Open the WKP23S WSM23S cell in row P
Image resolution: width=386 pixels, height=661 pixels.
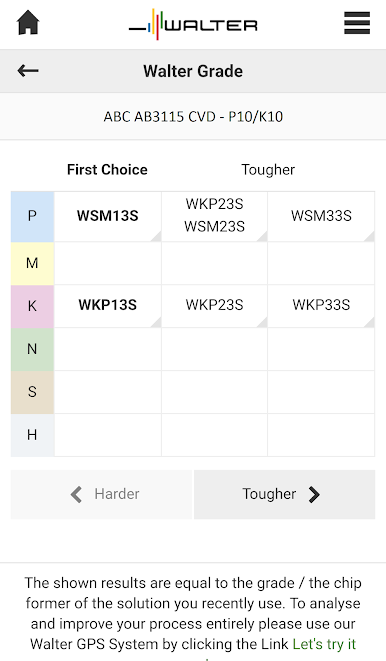(214, 216)
